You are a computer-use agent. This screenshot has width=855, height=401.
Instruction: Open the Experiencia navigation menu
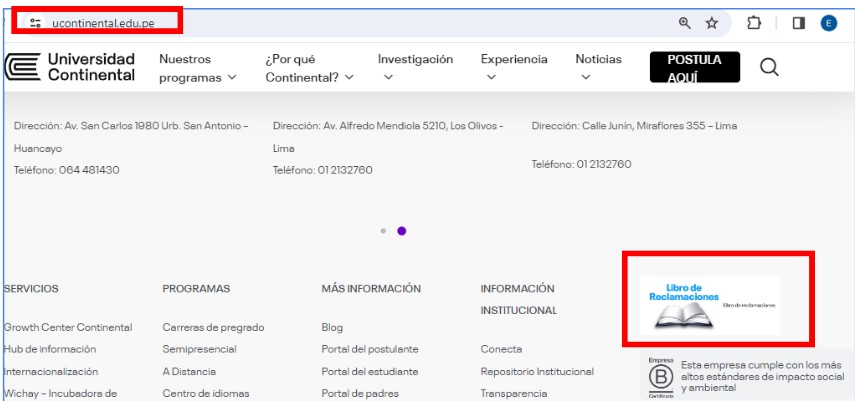click(514, 67)
